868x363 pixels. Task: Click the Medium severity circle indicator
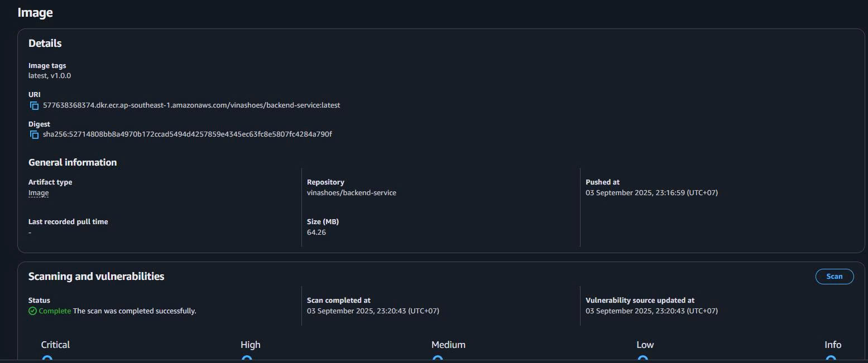point(438,359)
